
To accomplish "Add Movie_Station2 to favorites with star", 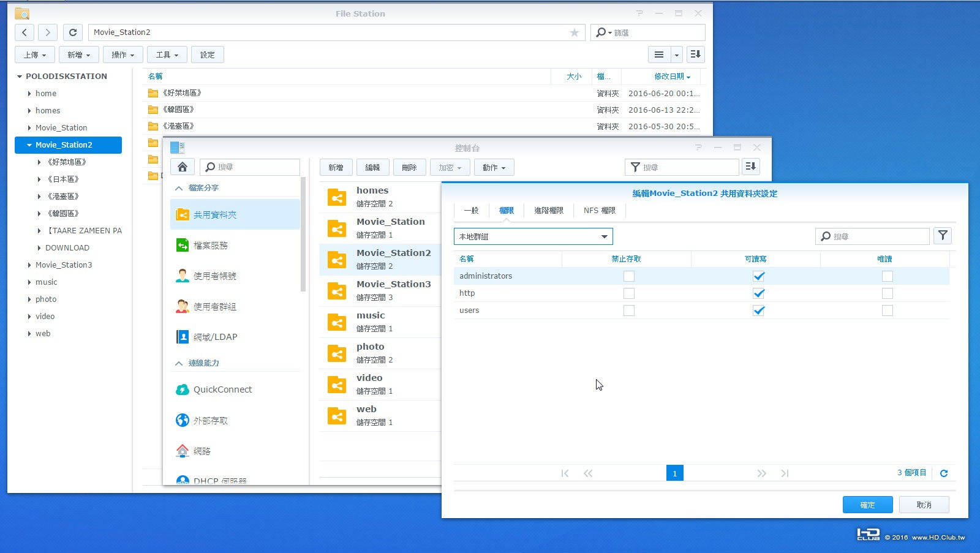I will (x=574, y=32).
